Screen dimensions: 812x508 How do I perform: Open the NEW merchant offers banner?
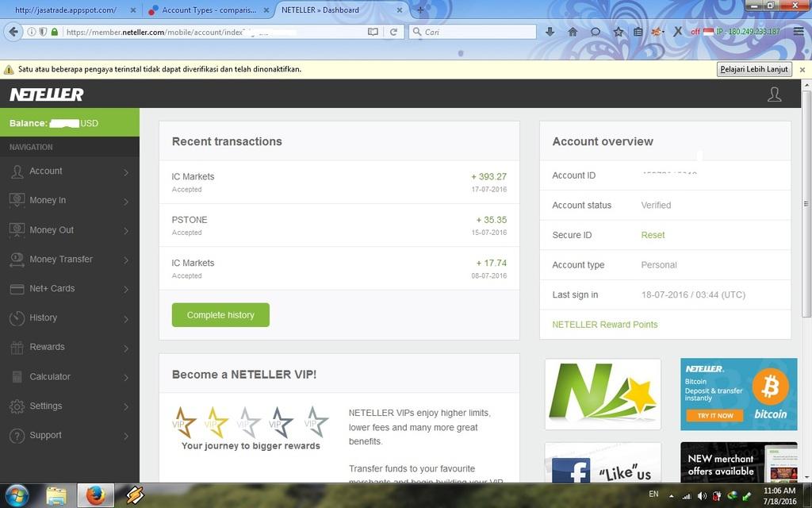[x=739, y=463]
